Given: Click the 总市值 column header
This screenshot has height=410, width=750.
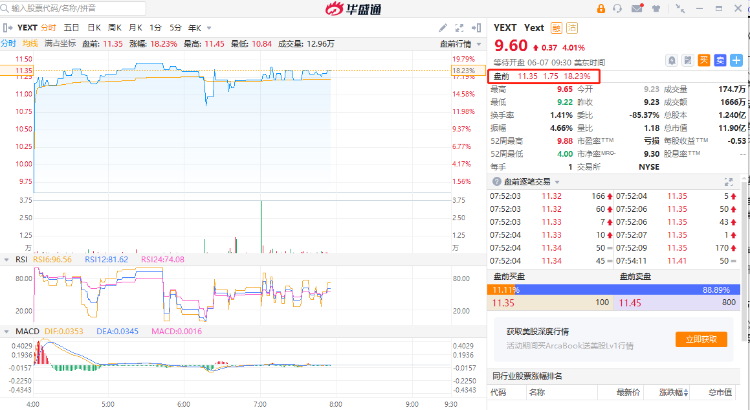Looking at the screenshot, I should tap(720, 392).
